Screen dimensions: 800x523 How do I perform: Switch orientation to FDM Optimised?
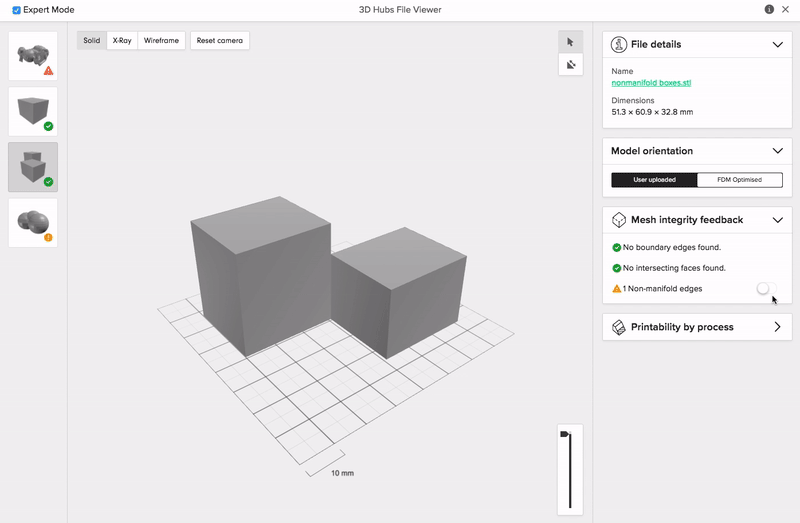(739, 180)
